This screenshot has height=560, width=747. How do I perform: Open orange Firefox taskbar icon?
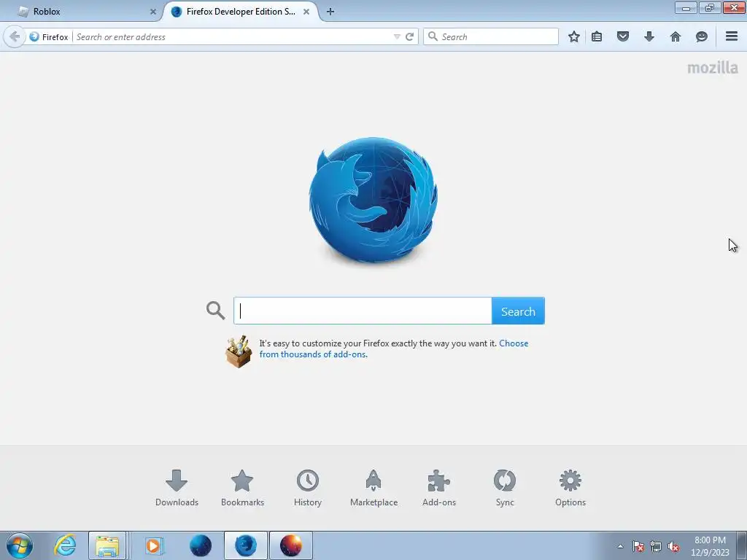tap(291, 545)
